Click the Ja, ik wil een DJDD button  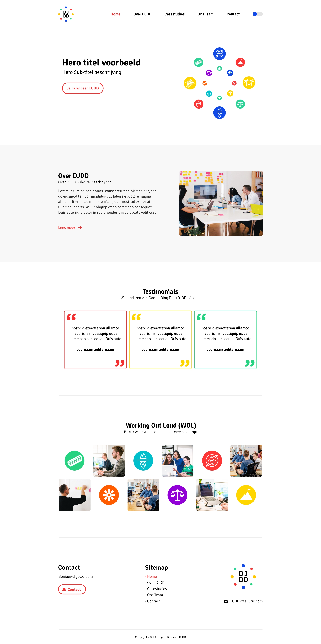click(82, 88)
